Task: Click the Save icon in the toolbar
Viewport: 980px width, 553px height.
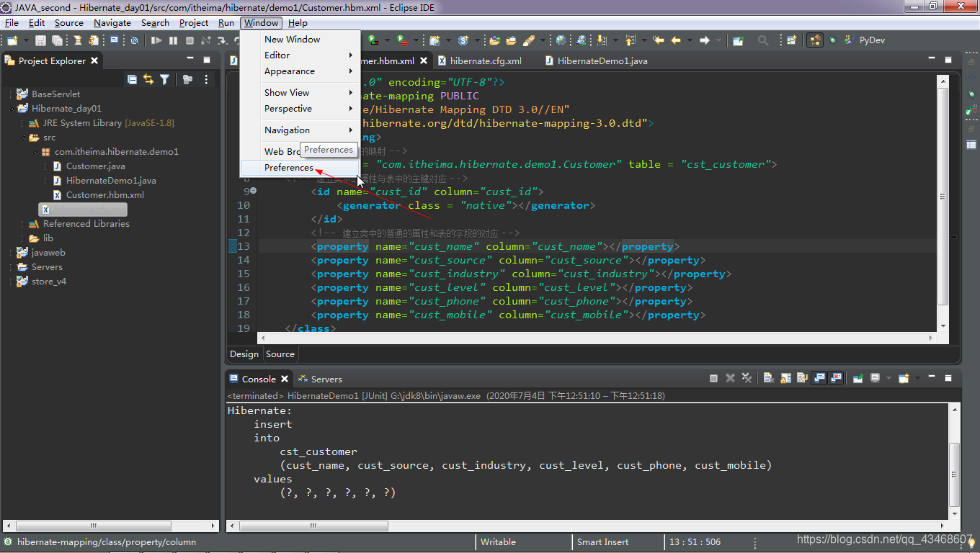Action: (40, 40)
